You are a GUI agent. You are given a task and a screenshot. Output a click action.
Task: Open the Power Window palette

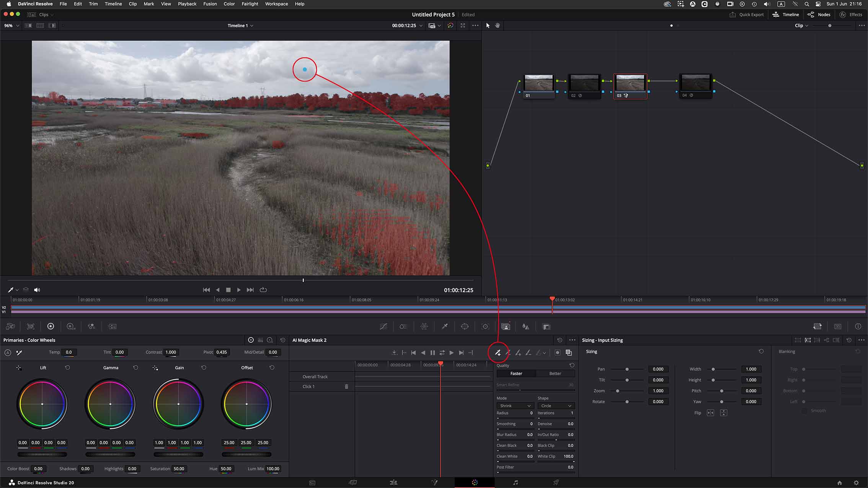coord(465,327)
